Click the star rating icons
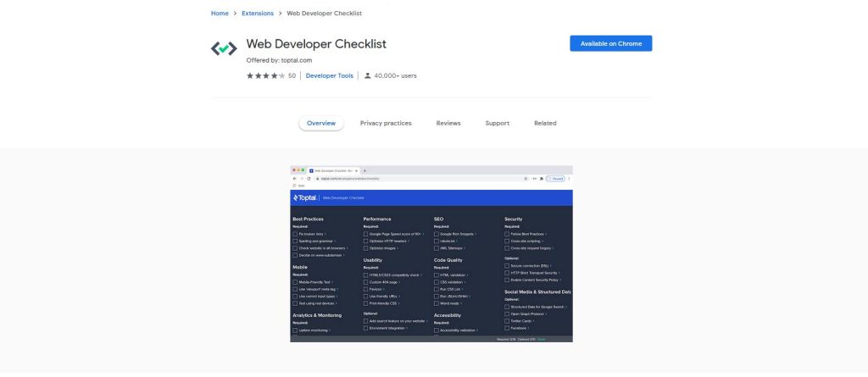Screen dimensions: 868x377 [x=265, y=76]
